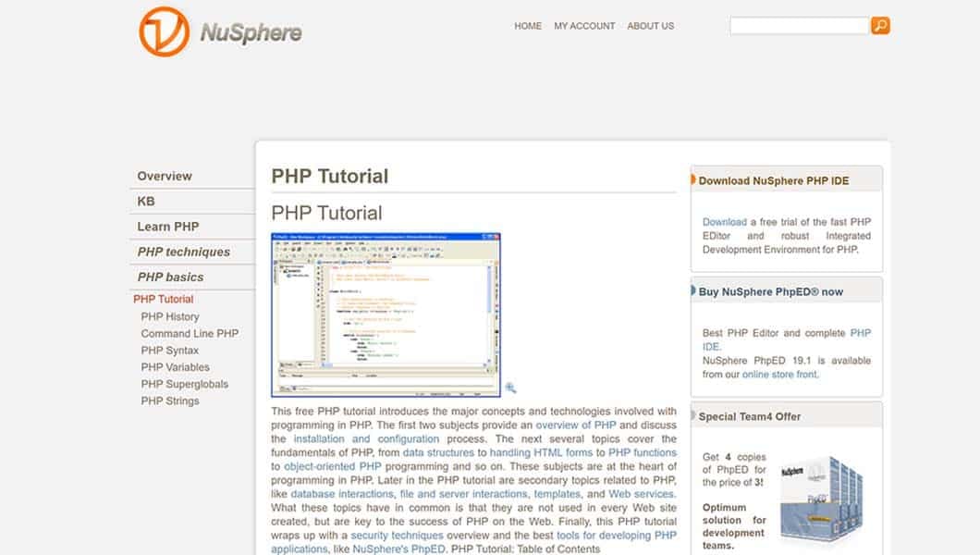The width and height of the screenshot is (980, 555).
Task: Open the object-oriented PHP link
Action: tap(333, 466)
